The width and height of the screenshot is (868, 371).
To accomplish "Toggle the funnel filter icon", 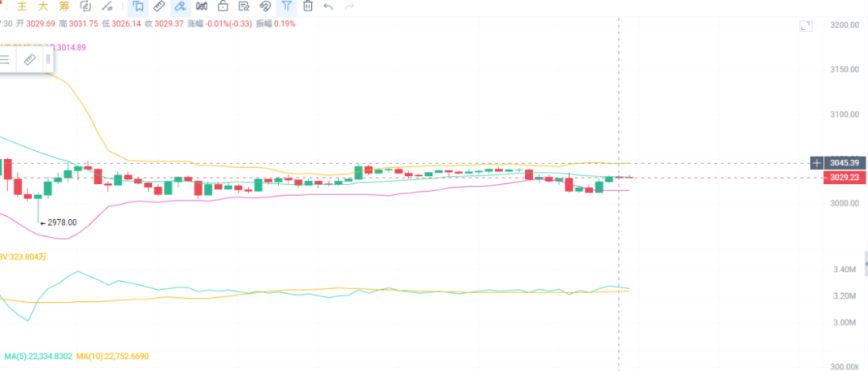I will point(286,6).
